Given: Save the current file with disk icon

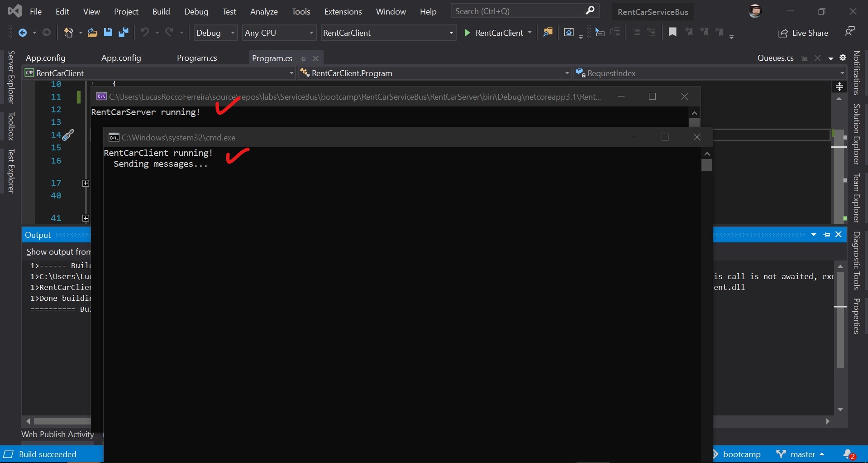Looking at the screenshot, I should pos(108,33).
